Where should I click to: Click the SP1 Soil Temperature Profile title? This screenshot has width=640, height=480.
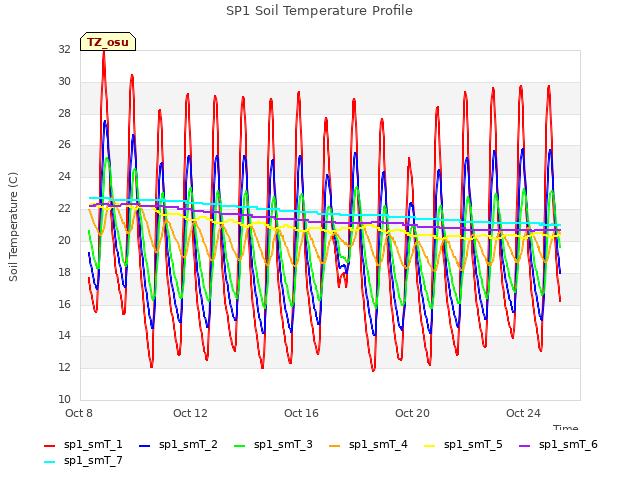click(320, 11)
